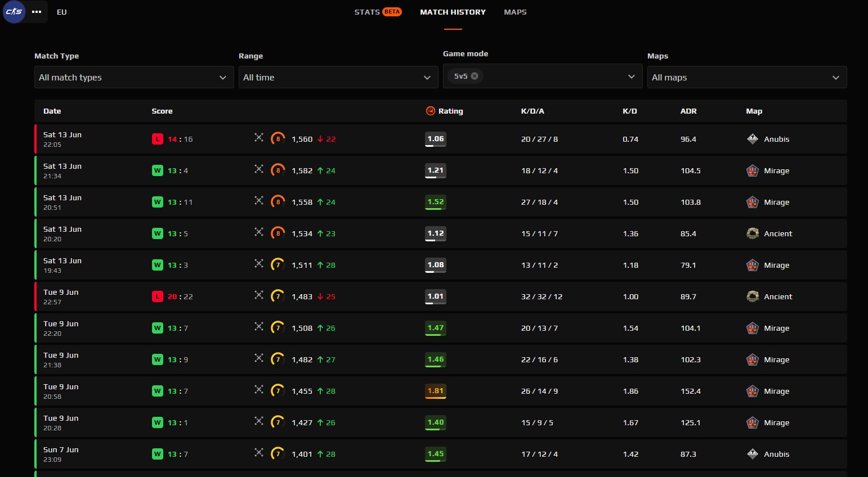Image resolution: width=868 pixels, height=477 pixels.
Task: Select the MATCH HISTORY tab
Action: click(453, 12)
